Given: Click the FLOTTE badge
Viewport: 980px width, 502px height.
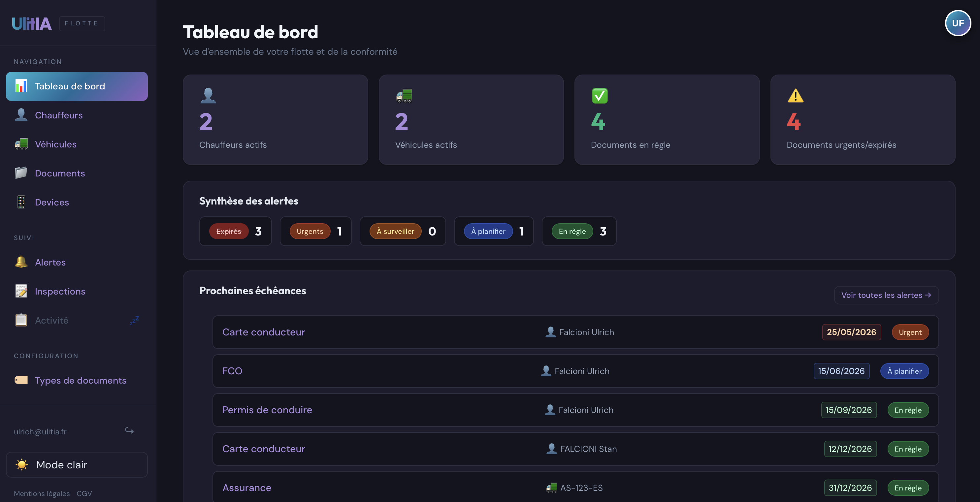Looking at the screenshot, I should [x=82, y=23].
